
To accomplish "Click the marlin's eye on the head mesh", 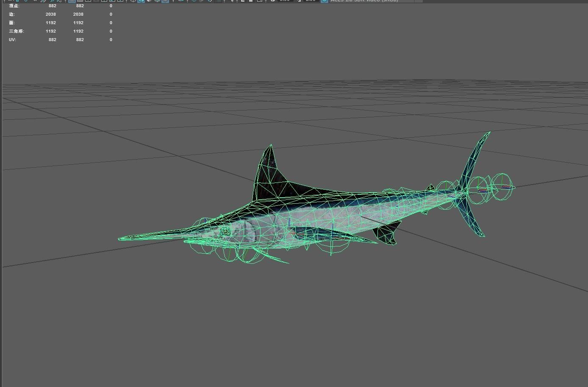I will tap(225, 231).
